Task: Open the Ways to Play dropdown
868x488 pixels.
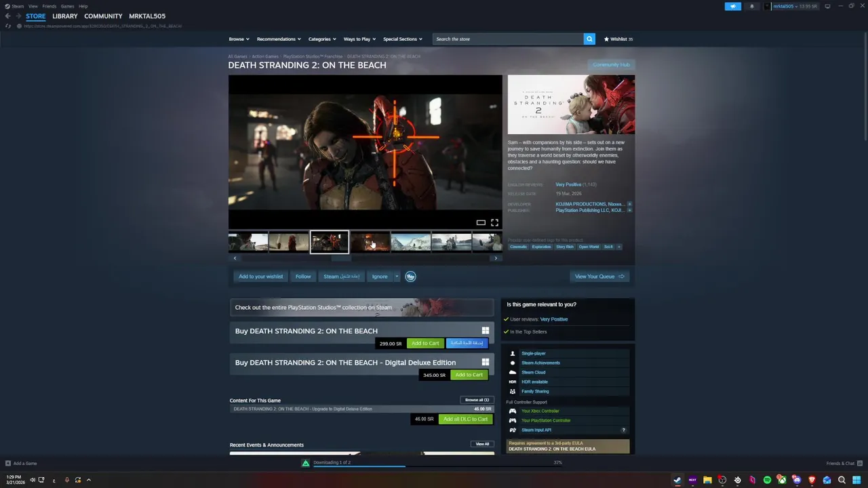Action: (x=359, y=39)
